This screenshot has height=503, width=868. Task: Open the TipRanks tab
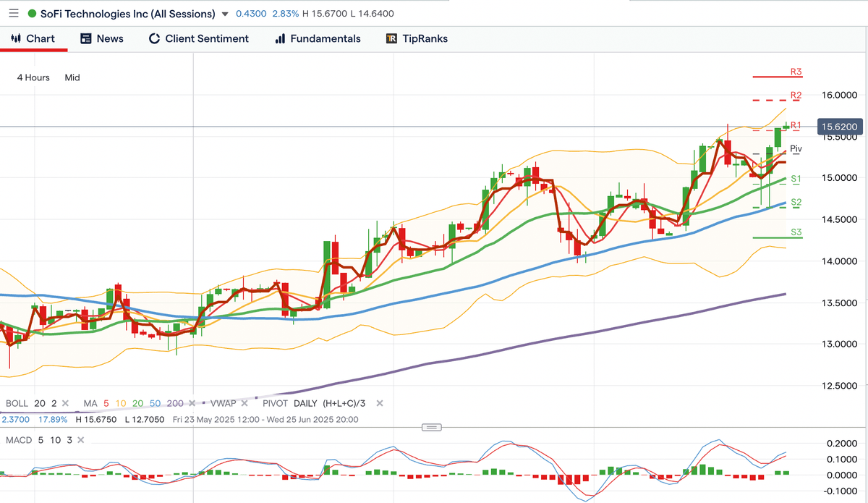pos(417,38)
